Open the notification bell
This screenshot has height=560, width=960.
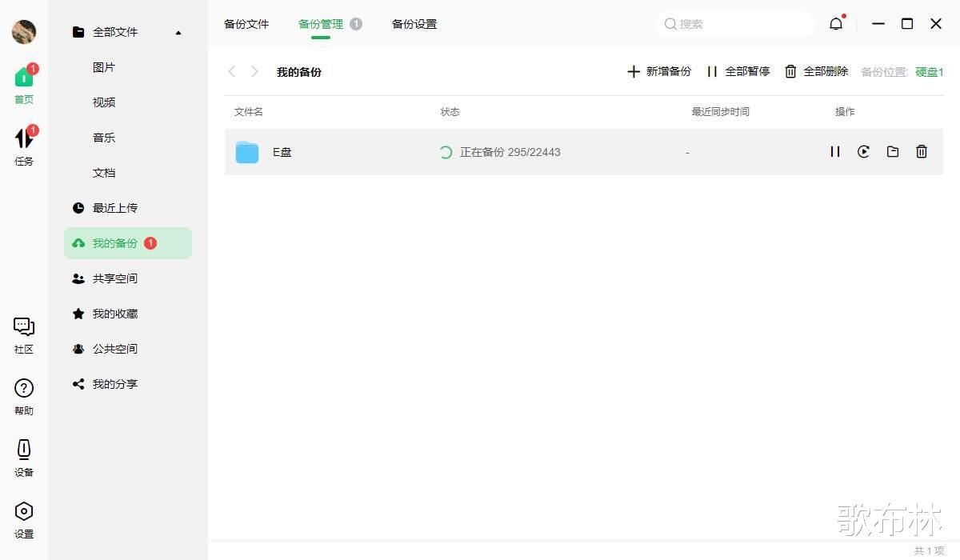[835, 23]
